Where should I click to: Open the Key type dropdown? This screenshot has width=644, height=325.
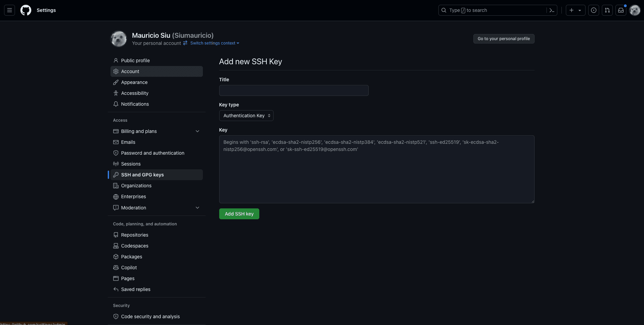point(246,116)
